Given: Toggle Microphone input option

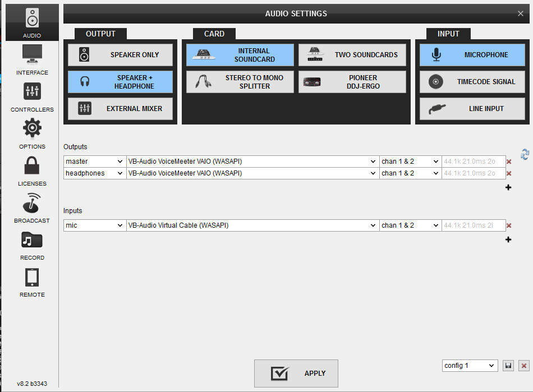Looking at the screenshot, I should pos(472,55).
